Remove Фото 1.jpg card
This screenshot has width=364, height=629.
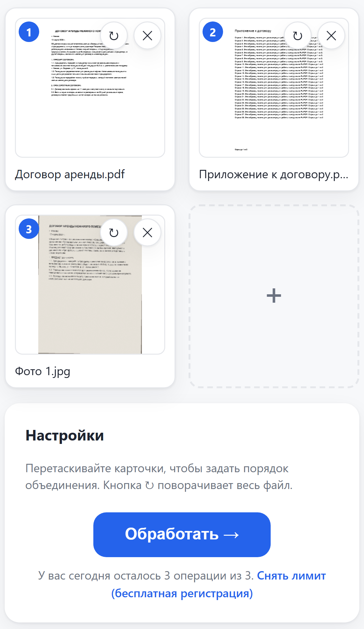(x=147, y=232)
